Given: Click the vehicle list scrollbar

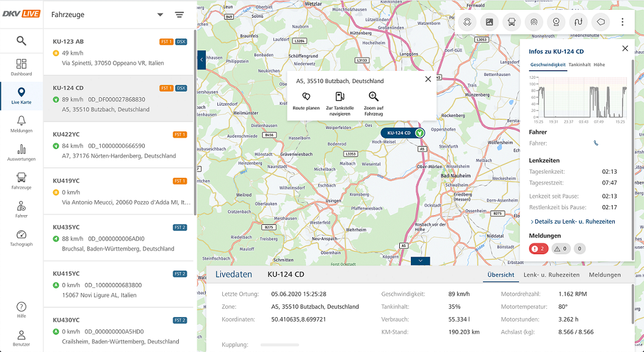Looking at the screenshot, I should tap(195, 122).
